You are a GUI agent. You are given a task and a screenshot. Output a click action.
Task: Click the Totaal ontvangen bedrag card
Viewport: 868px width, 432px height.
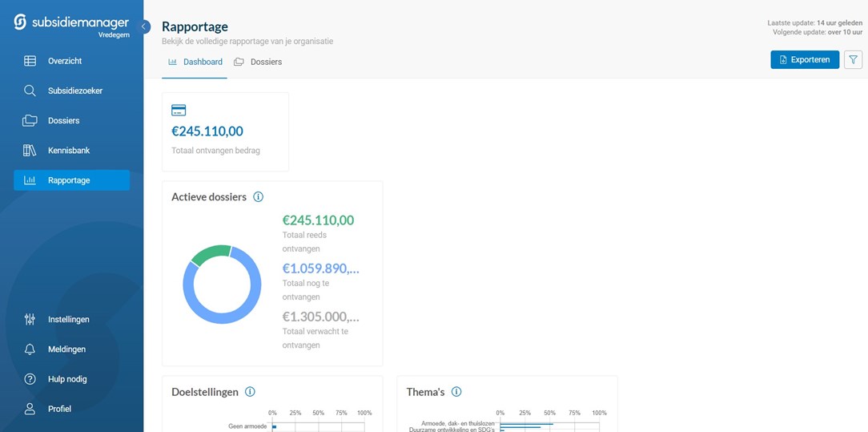click(225, 131)
